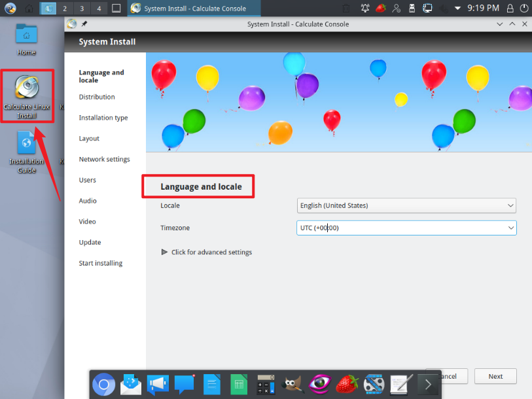Viewport: 532px width, 399px height.
Task: Switch to virtual desktop 2
Action: click(x=65, y=8)
